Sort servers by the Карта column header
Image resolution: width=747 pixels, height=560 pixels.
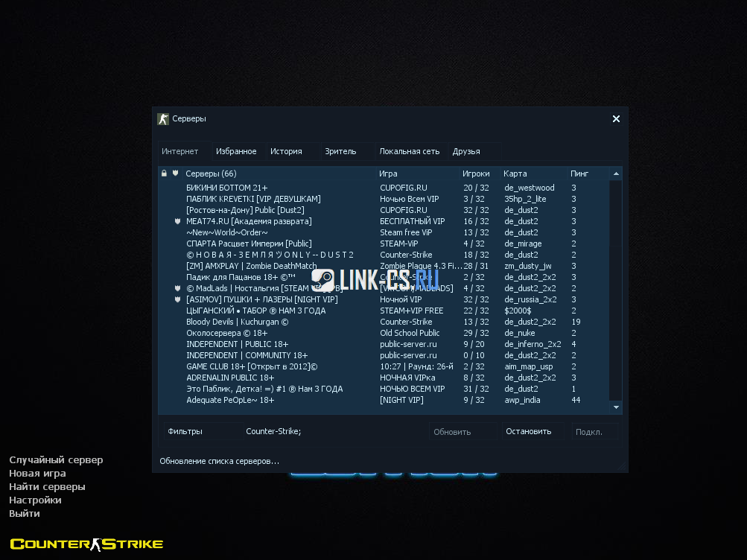[x=515, y=174]
